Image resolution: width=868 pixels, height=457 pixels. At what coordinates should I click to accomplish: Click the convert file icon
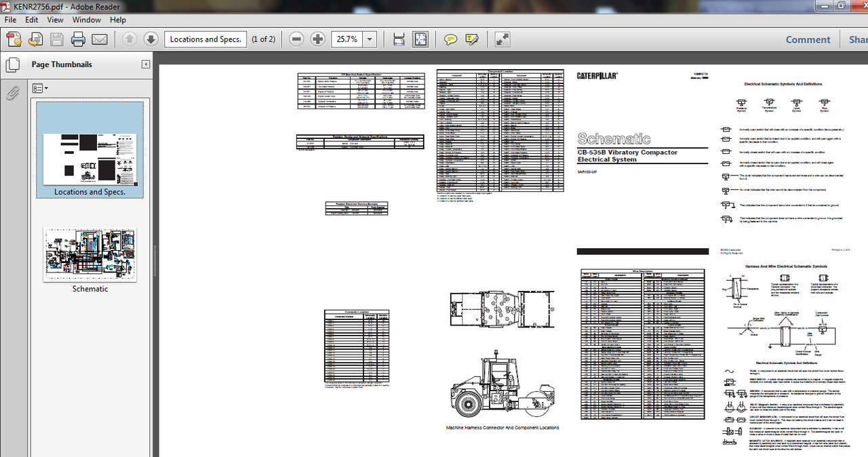click(x=35, y=39)
